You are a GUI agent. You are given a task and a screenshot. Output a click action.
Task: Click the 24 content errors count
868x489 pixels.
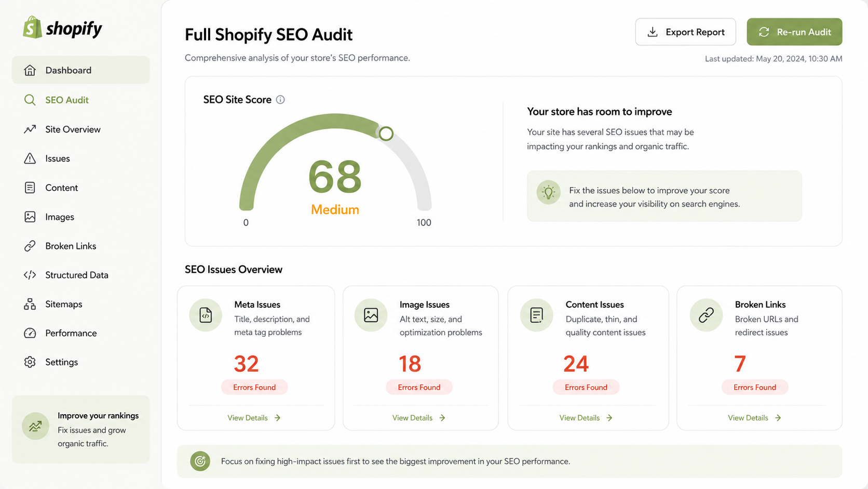click(x=576, y=364)
